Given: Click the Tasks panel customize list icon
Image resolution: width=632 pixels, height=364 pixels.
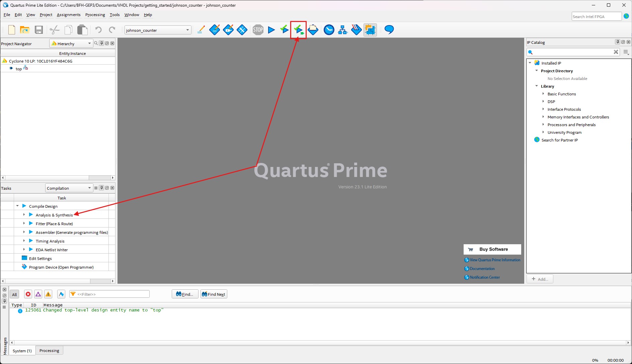Looking at the screenshot, I should pyautogui.click(x=96, y=188).
